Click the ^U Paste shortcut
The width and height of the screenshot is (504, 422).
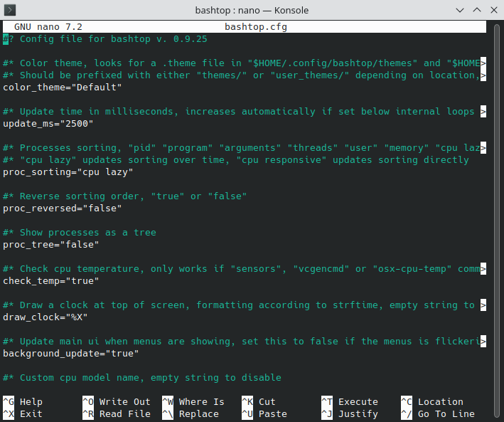(264, 414)
